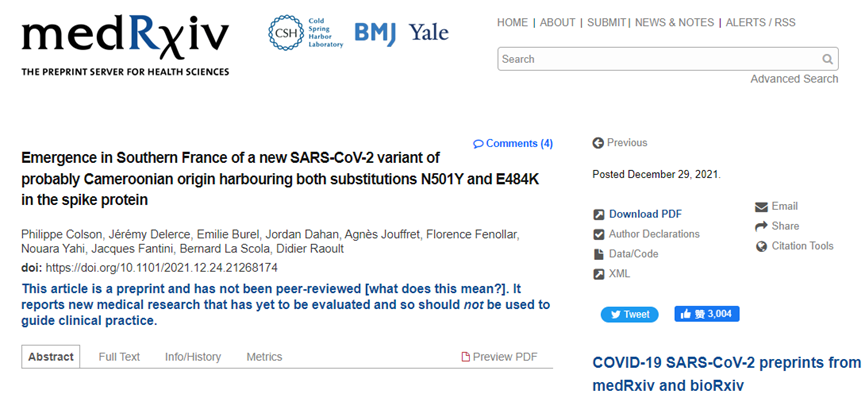Switch to the Full Text tab
The width and height of the screenshot is (865, 398).
pyautogui.click(x=119, y=357)
